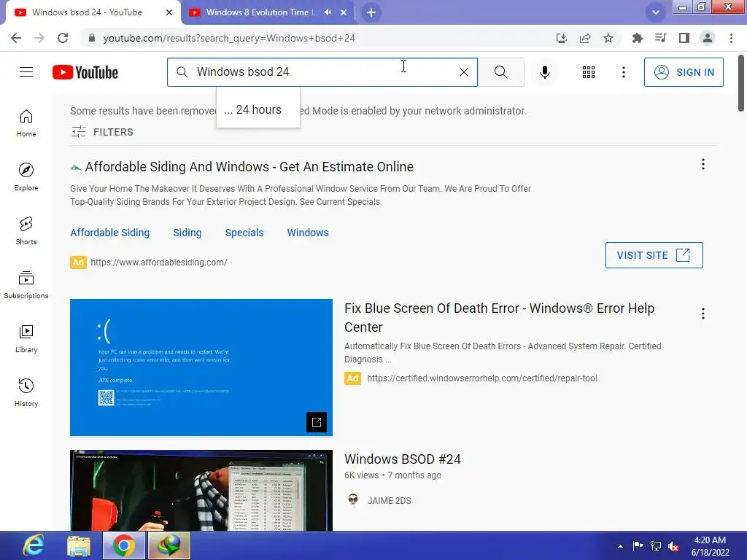Show hidden system tray icons
Viewport: 747px width, 560px height.
pyautogui.click(x=620, y=546)
